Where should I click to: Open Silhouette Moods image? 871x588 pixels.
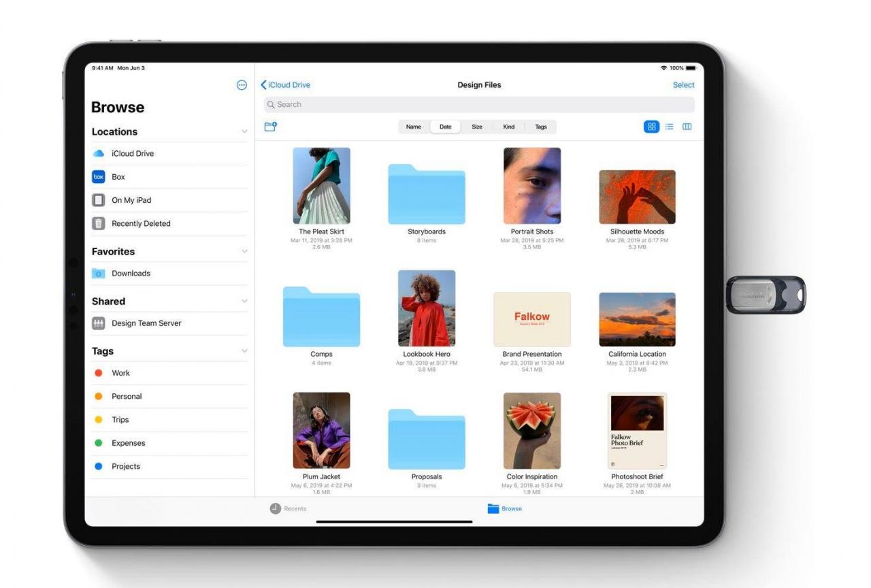[638, 197]
